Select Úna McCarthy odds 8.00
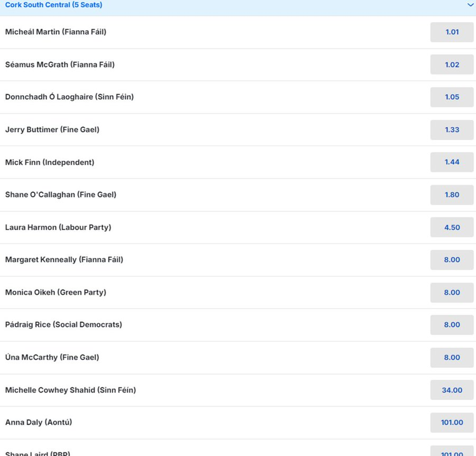This screenshot has width=476, height=456. (452, 358)
